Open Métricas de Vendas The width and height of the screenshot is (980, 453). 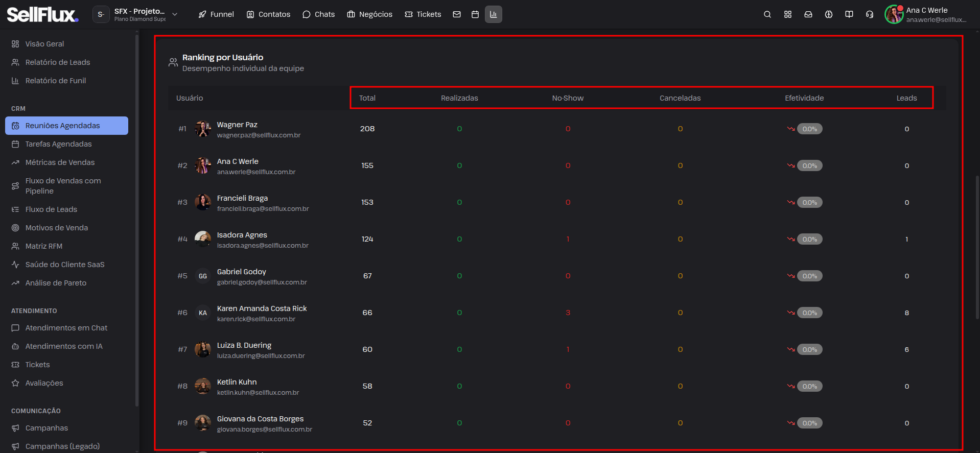click(x=66, y=162)
